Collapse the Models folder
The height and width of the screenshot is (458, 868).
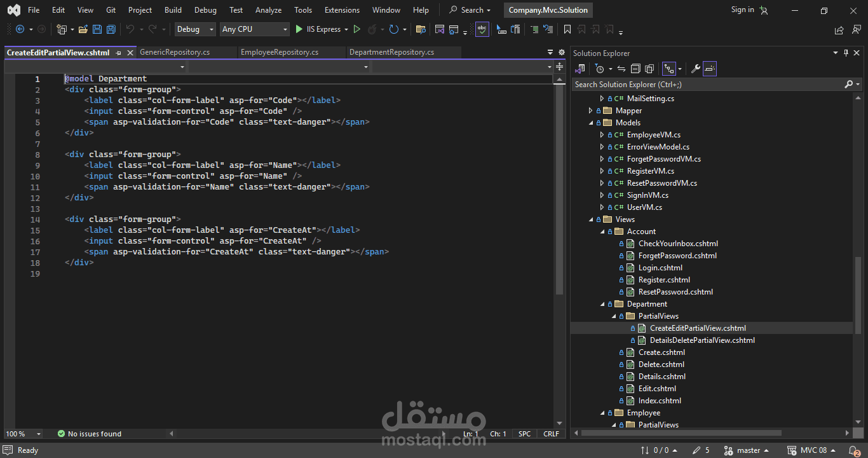click(x=591, y=123)
